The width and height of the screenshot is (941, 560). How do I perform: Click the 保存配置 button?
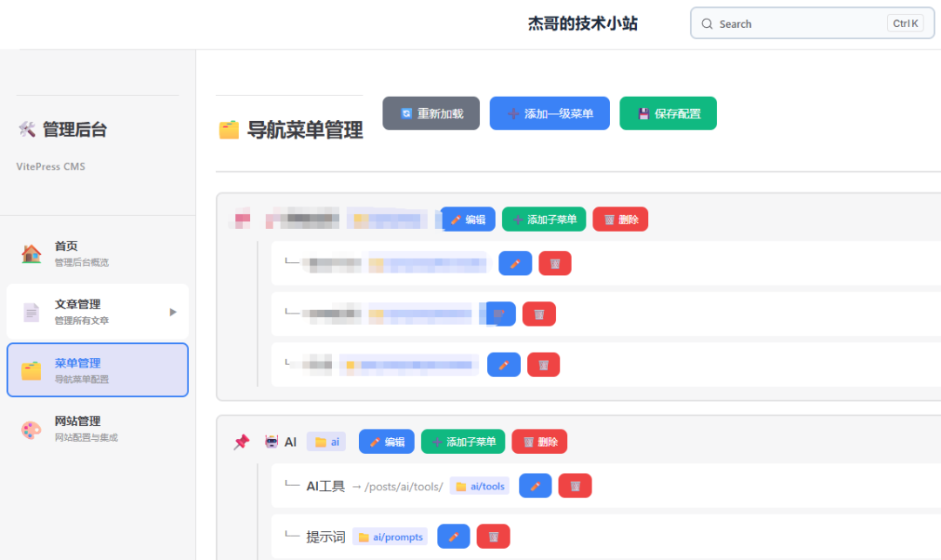pos(668,112)
